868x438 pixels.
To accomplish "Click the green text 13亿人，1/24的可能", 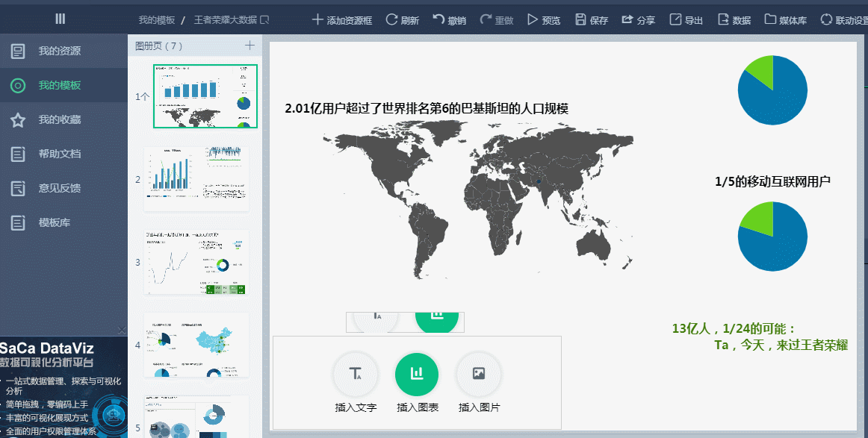I will tap(734, 328).
